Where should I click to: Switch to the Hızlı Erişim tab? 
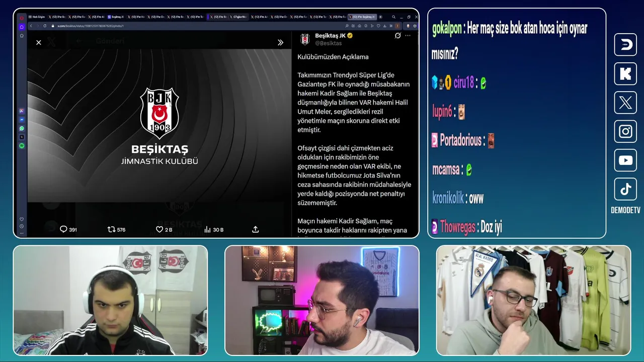coord(37,17)
